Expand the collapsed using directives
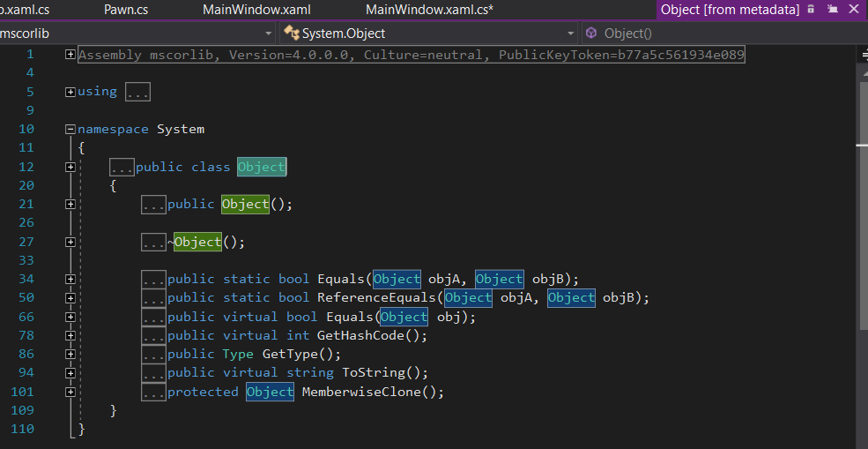 (70, 92)
